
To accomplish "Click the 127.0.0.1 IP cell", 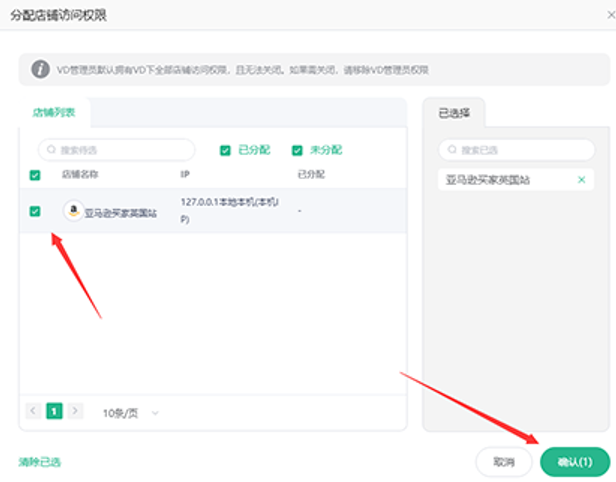I will [229, 210].
